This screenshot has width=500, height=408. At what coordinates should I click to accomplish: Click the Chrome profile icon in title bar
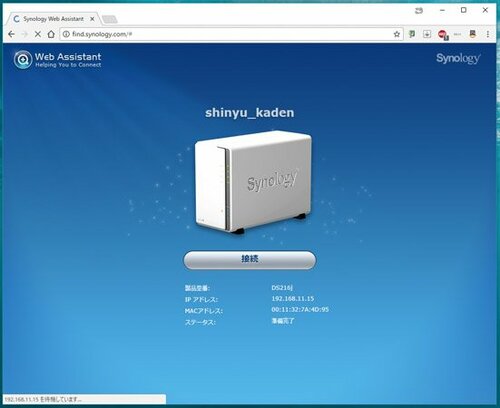[x=419, y=11]
